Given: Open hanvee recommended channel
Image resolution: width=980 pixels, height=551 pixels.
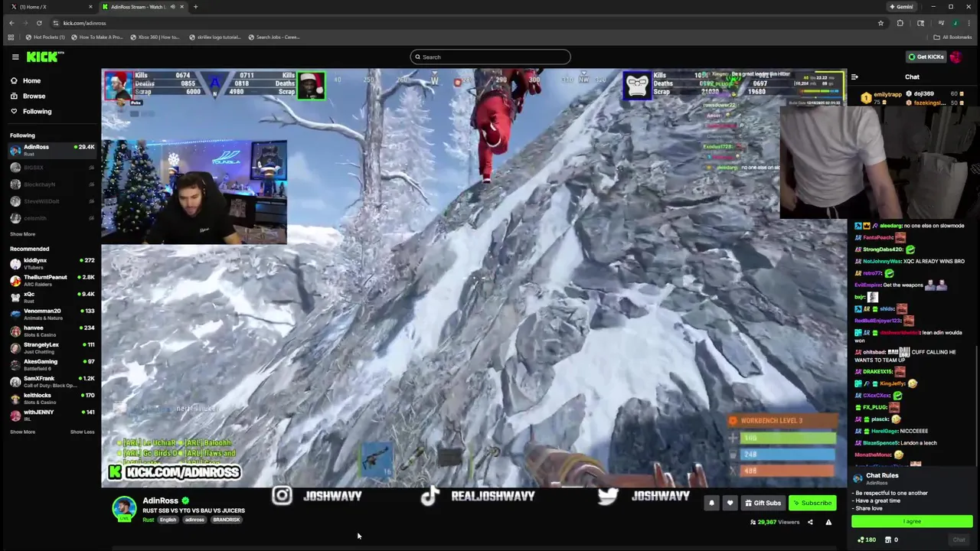Looking at the screenshot, I should (51, 331).
